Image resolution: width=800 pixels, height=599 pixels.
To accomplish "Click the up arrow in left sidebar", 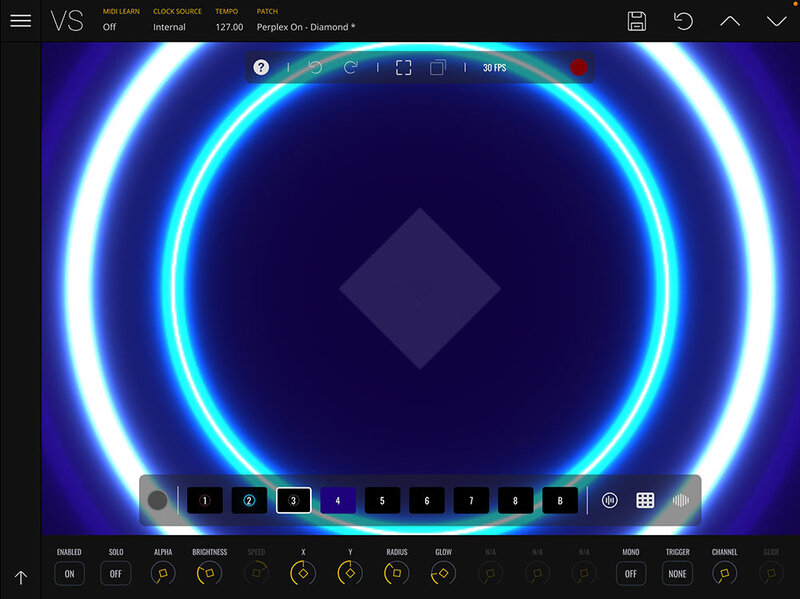I will coord(20,578).
